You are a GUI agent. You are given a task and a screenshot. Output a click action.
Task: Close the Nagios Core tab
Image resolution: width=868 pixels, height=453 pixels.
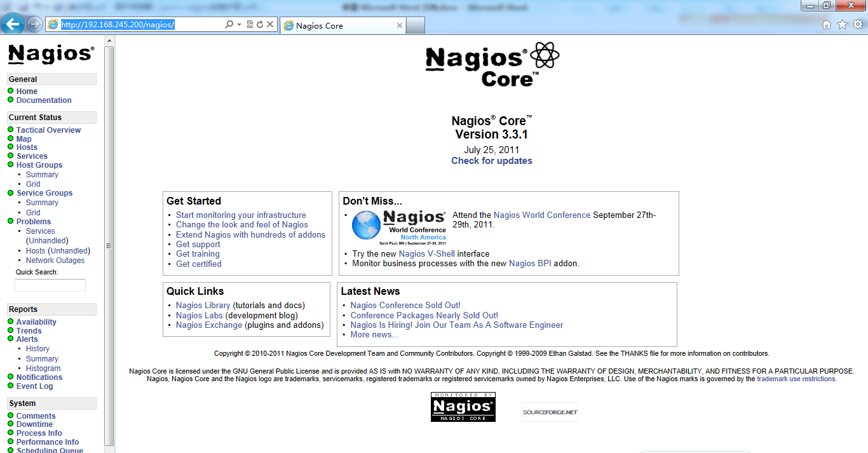click(400, 25)
